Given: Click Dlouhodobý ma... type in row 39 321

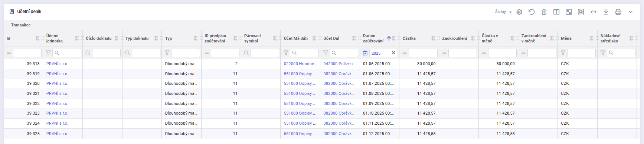Looking at the screenshot, I should tap(181, 93).
